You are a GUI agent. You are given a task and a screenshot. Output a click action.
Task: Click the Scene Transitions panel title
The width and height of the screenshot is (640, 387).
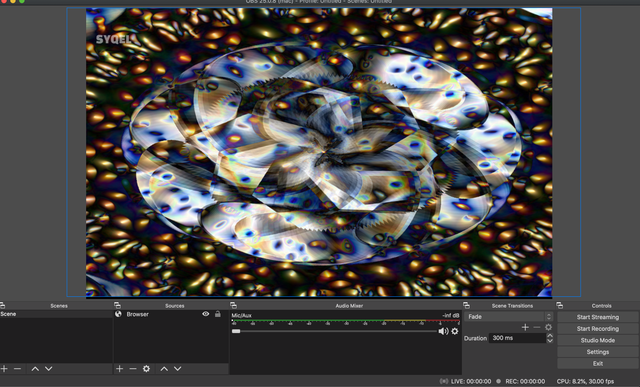512,305
